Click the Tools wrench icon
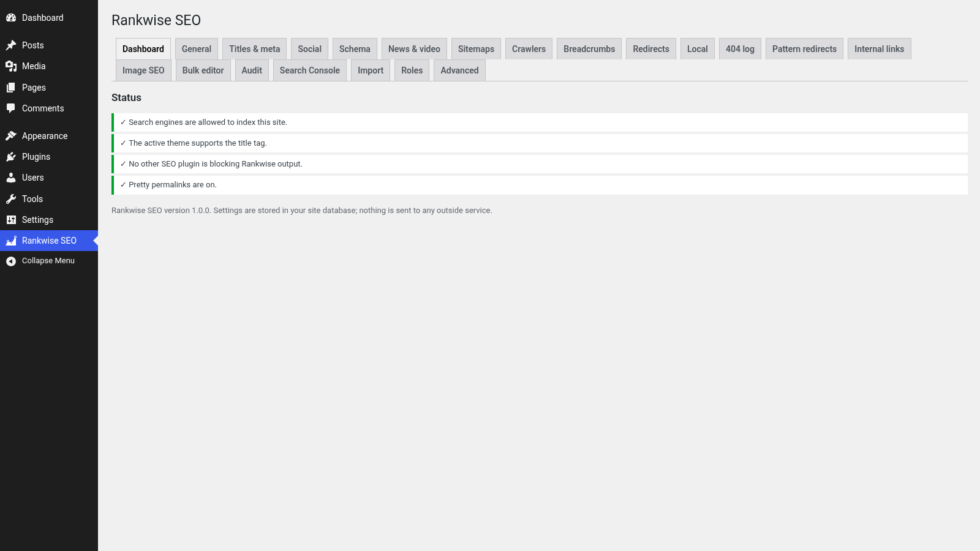980x551 pixels. (11, 199)
